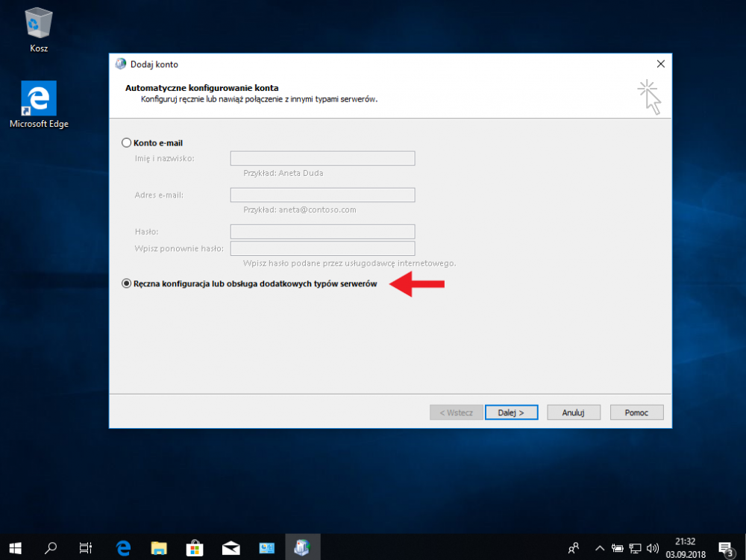
Task: Open taskbar search magnifier
Action: pos(51,548)
